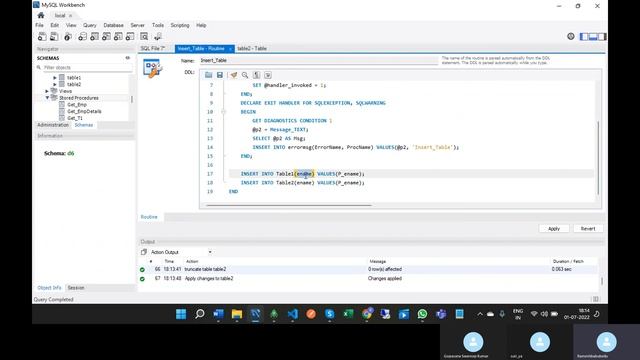This screenshot has height=360, width=640.
Task: Click the Revert button
Action: [x=588, y=229]
